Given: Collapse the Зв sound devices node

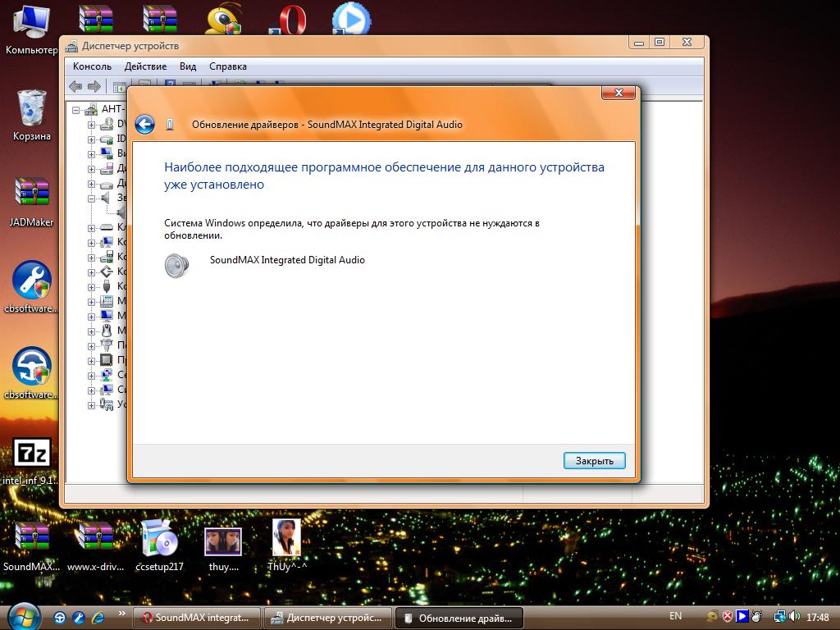Looking at the screenshot, I should point(91,199).
